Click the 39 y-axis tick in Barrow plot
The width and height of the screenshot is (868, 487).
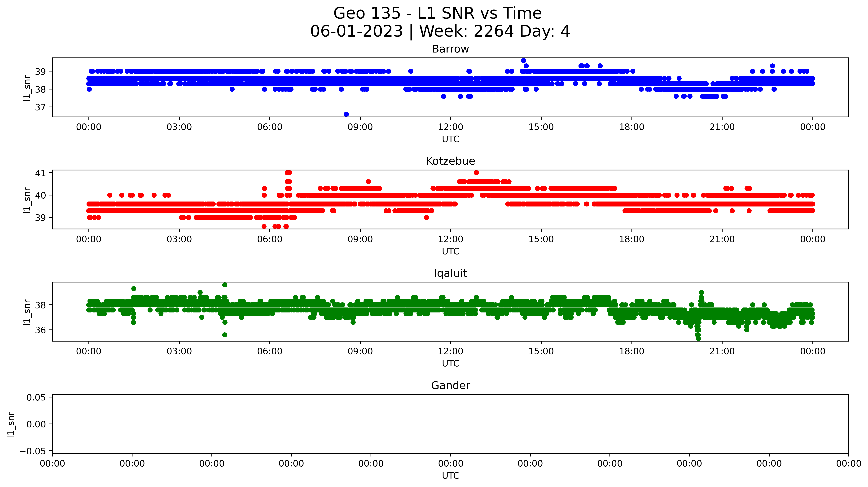(40, 71)
